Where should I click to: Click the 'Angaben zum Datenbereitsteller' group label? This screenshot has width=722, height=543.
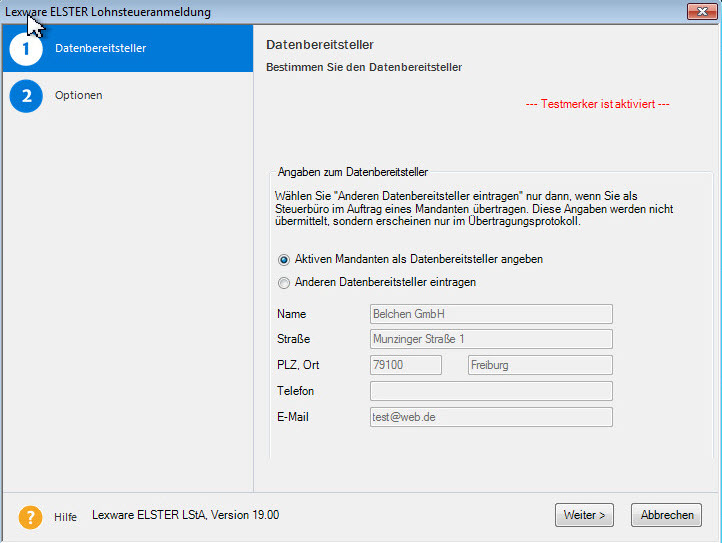353,172
